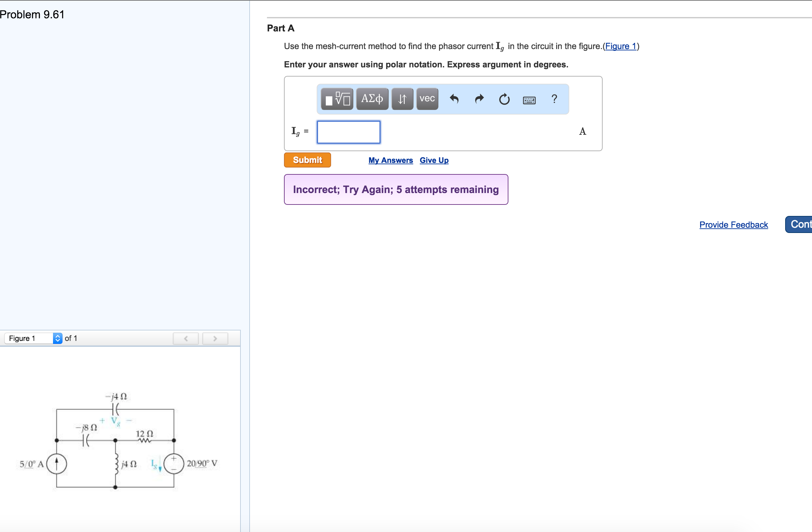The image size is (812, 532).
Task: Select the Greek symbols ΑΣφ icon
Action: pyautogui.click(x=372, y=98)
